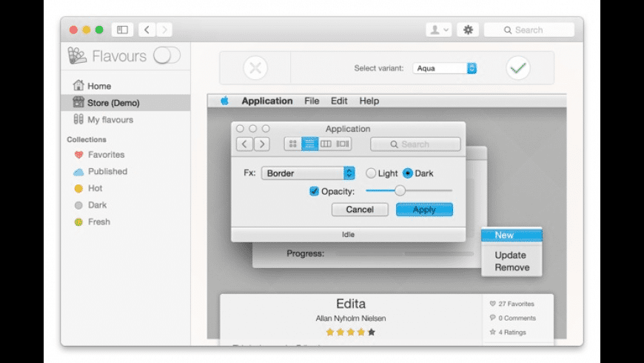This screenshot has height=363, width=644.
Task: Click the 0 Comments speech bubble icon
Action: pyautogui.click(x=492, y=318)
